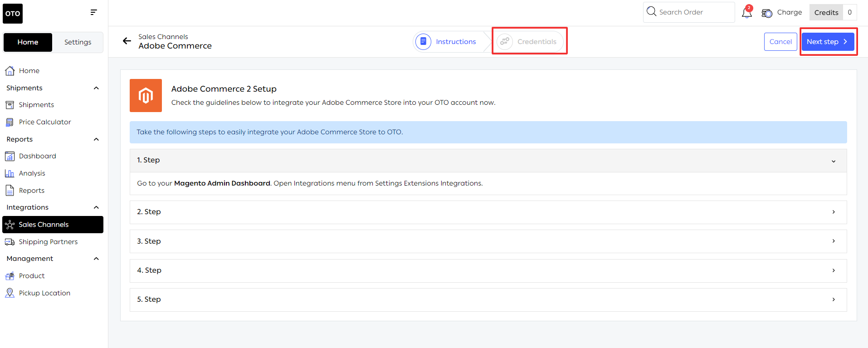This screenshot has width=868, height=348.
Task: Collapse the 1. Step accordion
Action: pyautogui.click(x=488, y=161)
